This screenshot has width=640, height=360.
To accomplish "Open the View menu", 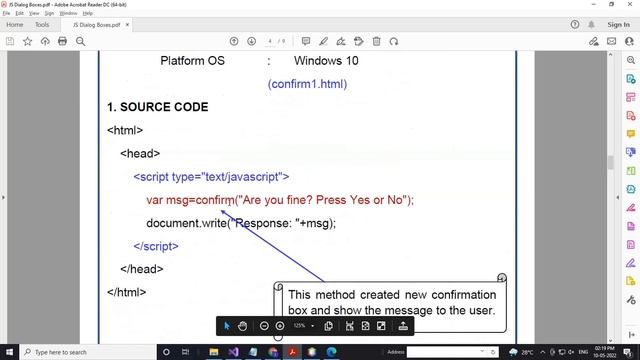I will pos(34,13).
